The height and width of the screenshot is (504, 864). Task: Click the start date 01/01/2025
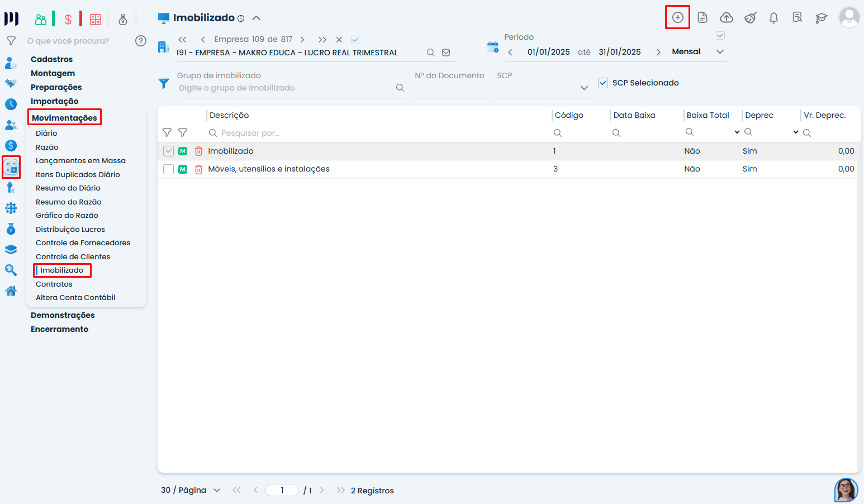tap(548, 52)
